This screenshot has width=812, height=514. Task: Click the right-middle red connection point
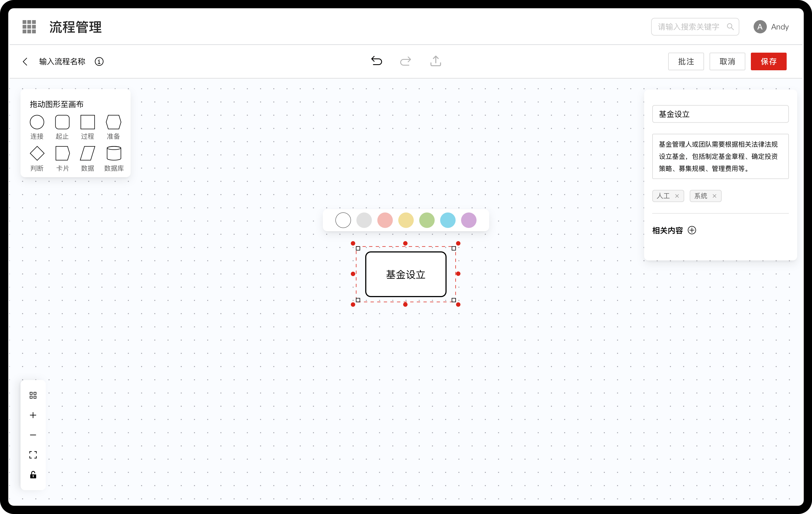click(x=458, y=274)
